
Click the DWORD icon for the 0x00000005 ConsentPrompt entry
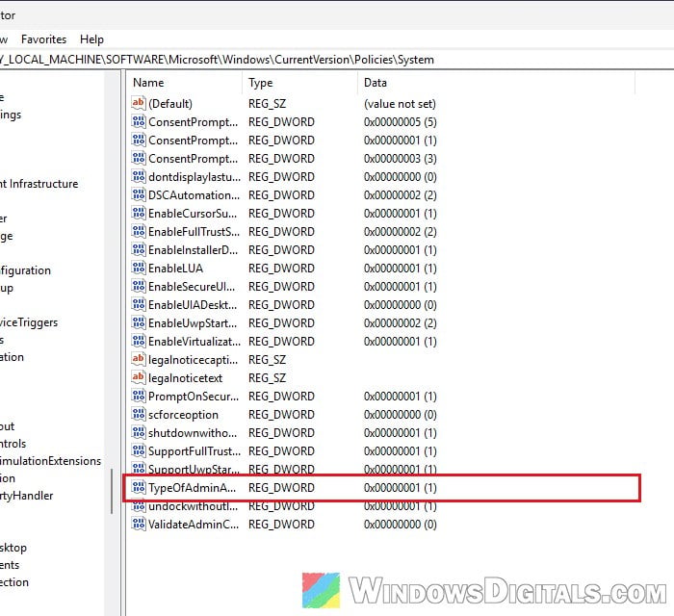pos(139,121)
